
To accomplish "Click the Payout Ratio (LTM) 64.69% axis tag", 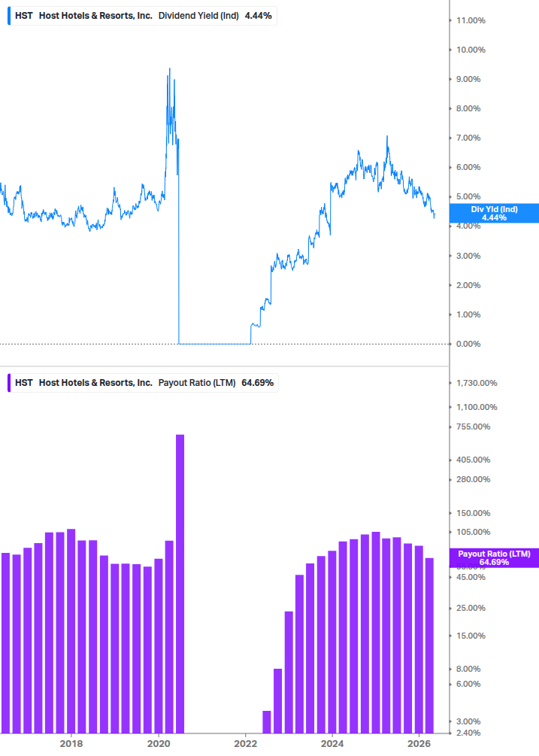I will (494, 558).
